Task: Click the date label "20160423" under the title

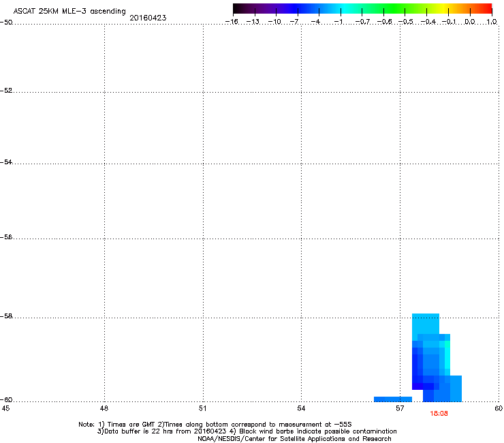Action: (148, 18)
